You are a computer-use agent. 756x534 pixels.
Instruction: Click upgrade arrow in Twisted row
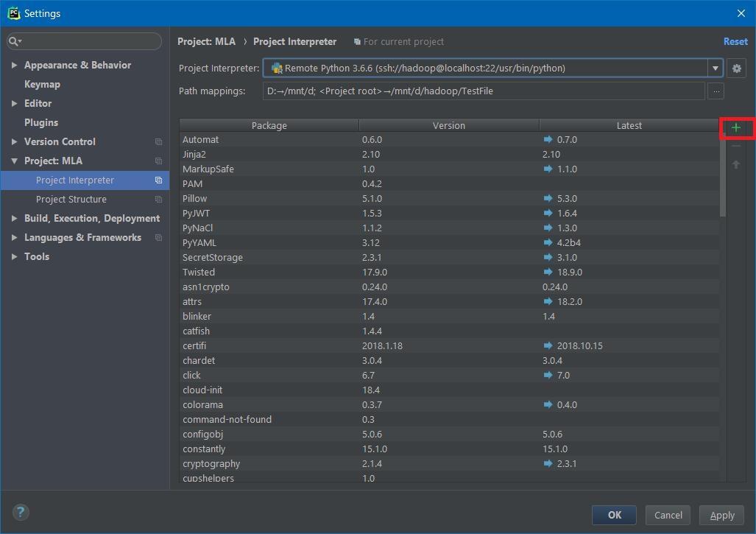point(548,272)
